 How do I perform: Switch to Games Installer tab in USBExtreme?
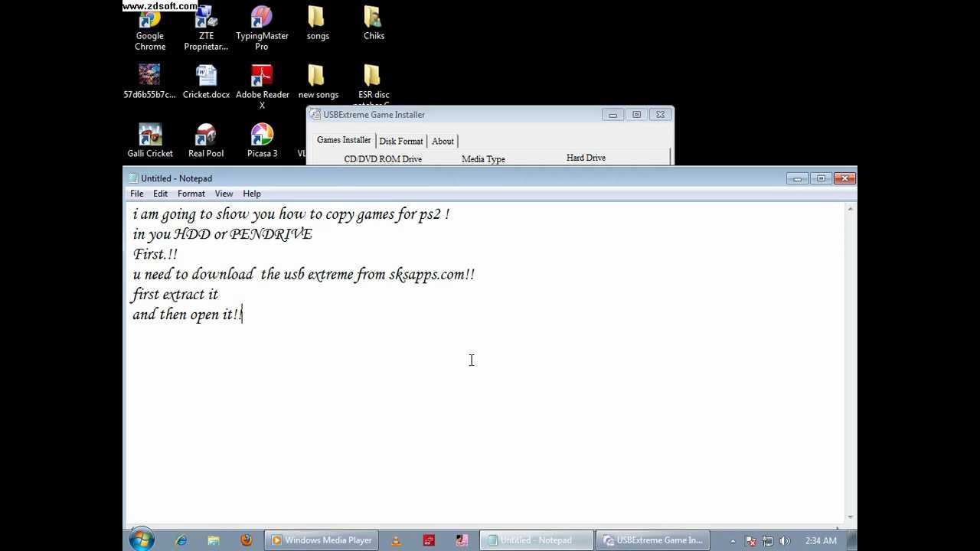tap(344, 140)
